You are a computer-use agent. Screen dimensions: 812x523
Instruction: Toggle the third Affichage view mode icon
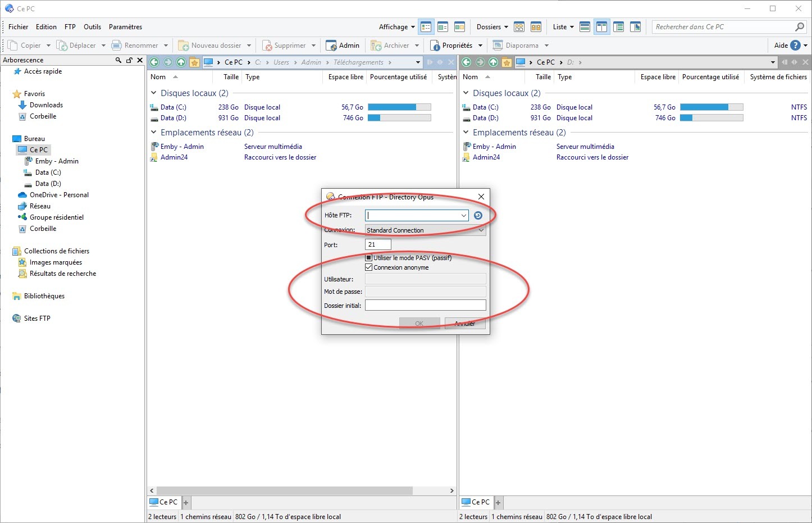pyautogui.click(x=459, y=27)
